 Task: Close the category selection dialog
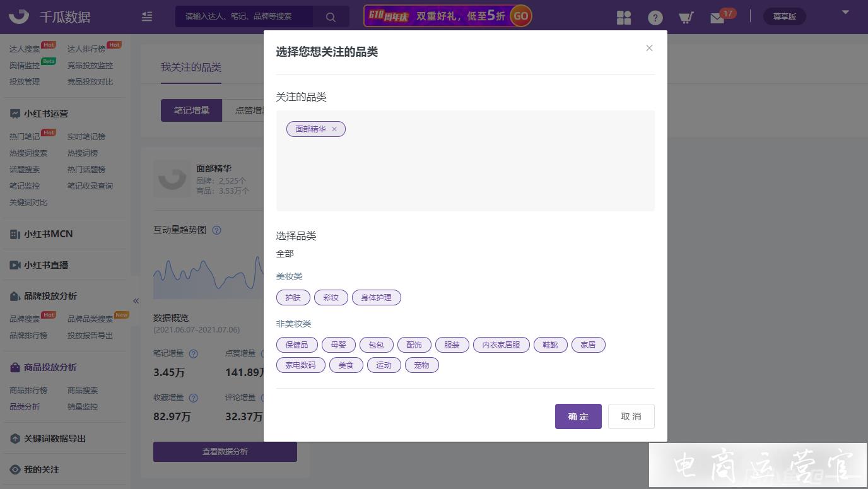click(x=649, y=48)
